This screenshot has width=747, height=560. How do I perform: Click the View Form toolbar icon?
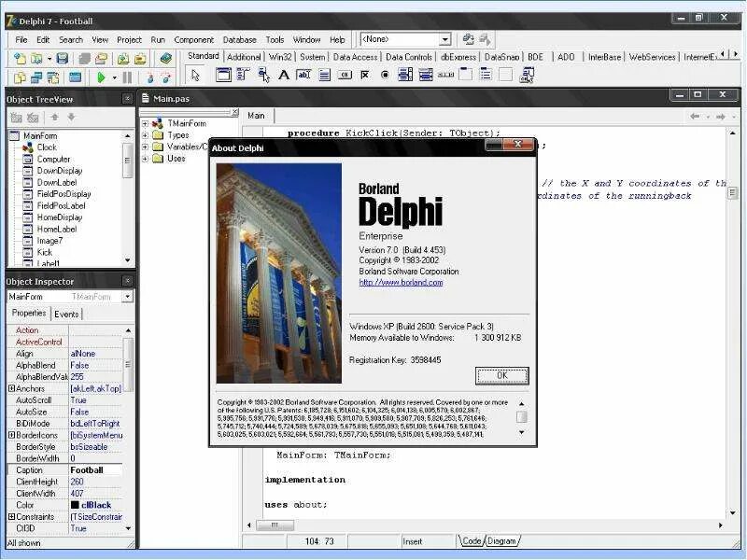(x=36, y=77)
